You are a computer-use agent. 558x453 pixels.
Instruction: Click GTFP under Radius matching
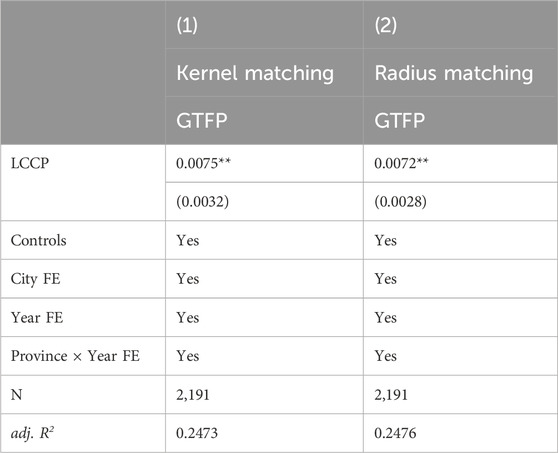(x=400, y=121)
